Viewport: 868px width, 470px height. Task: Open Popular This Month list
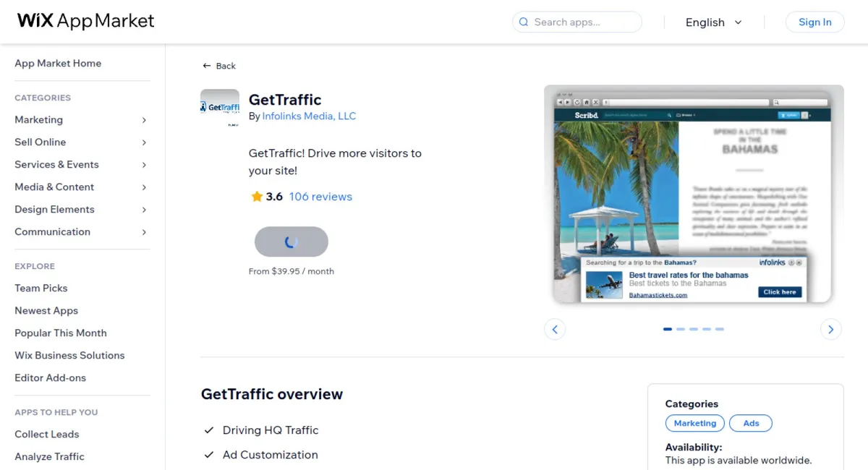61,333
